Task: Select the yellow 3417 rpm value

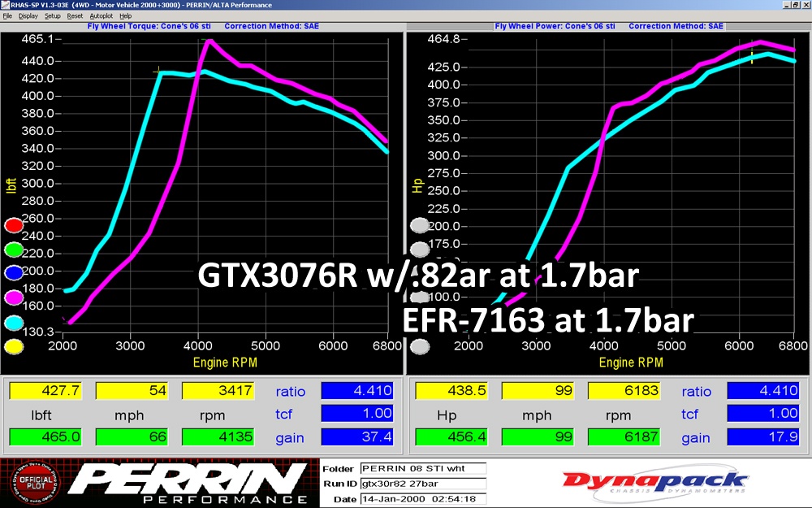Action: tap(218, 390)
